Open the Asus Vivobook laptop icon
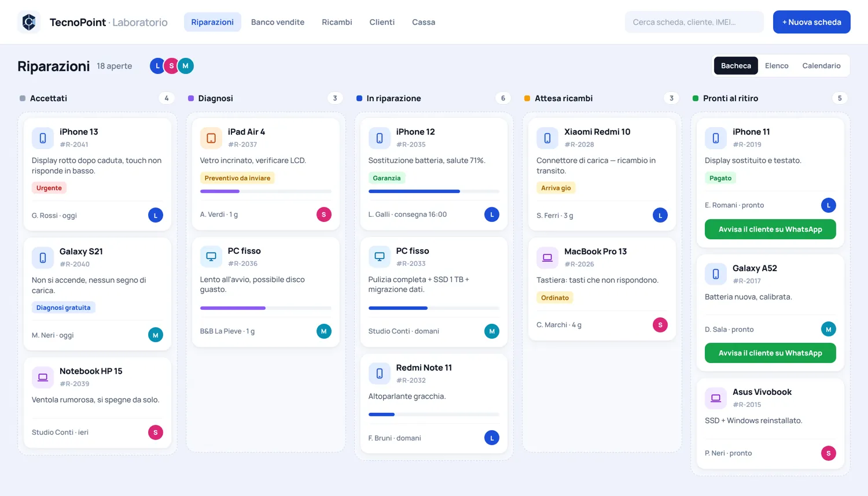 (716, 398)
